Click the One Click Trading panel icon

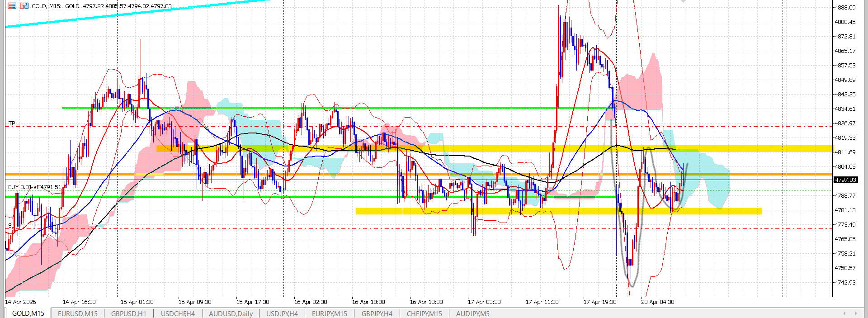[x=12, y=6]
